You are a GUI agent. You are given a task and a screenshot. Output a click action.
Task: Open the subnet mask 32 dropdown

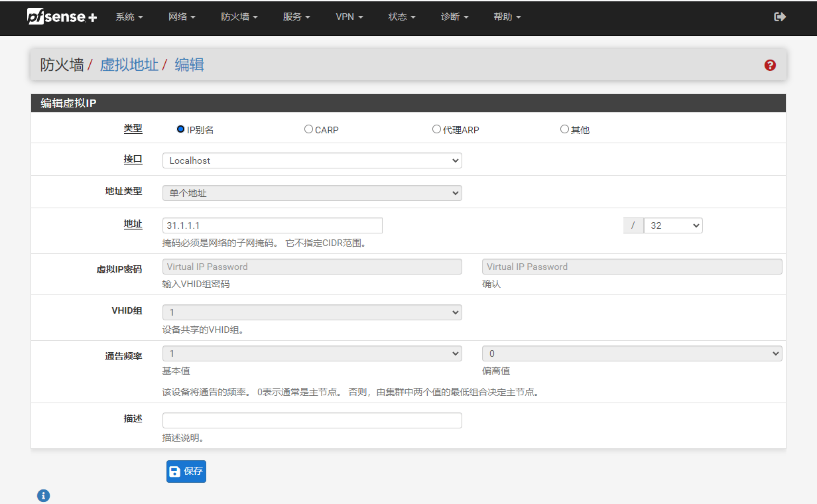(672, 225)
